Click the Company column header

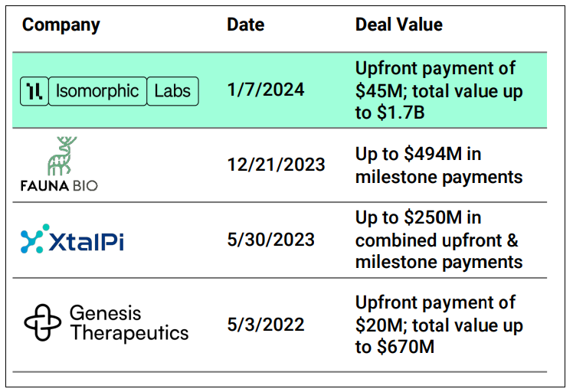tap(61, 25)
